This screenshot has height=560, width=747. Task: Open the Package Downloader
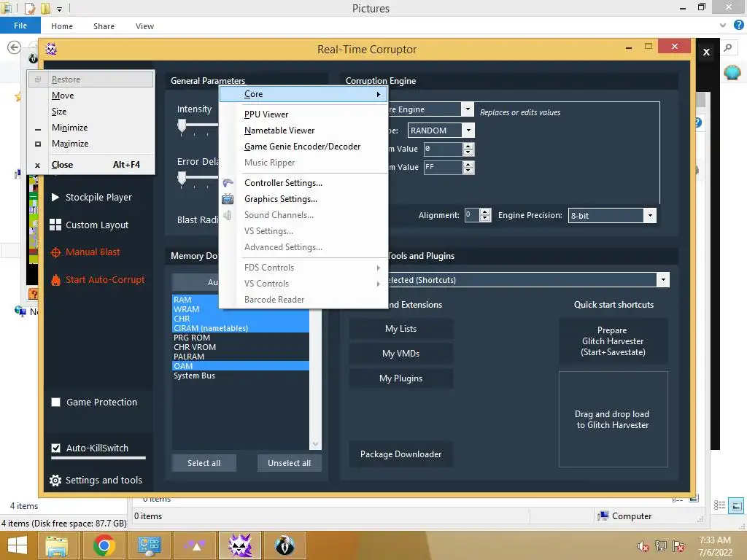tap(400, 454)
